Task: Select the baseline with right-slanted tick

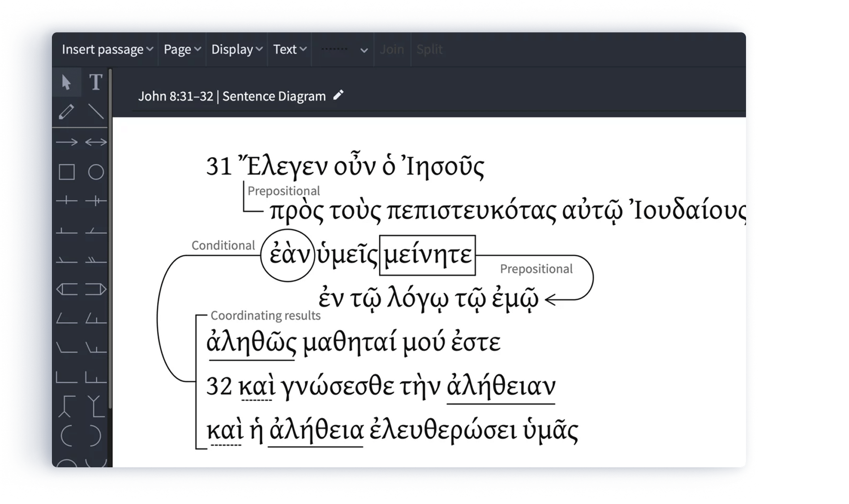Action: [x=96, y=231]
